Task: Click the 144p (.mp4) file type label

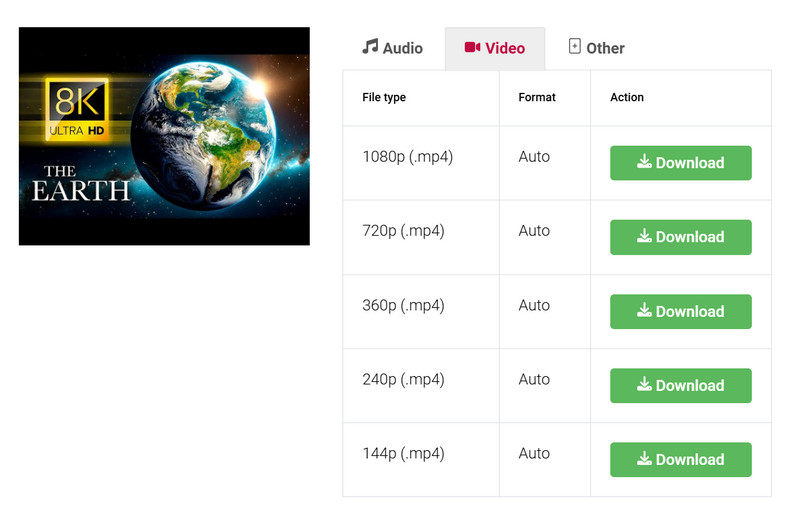Action: 403,453
